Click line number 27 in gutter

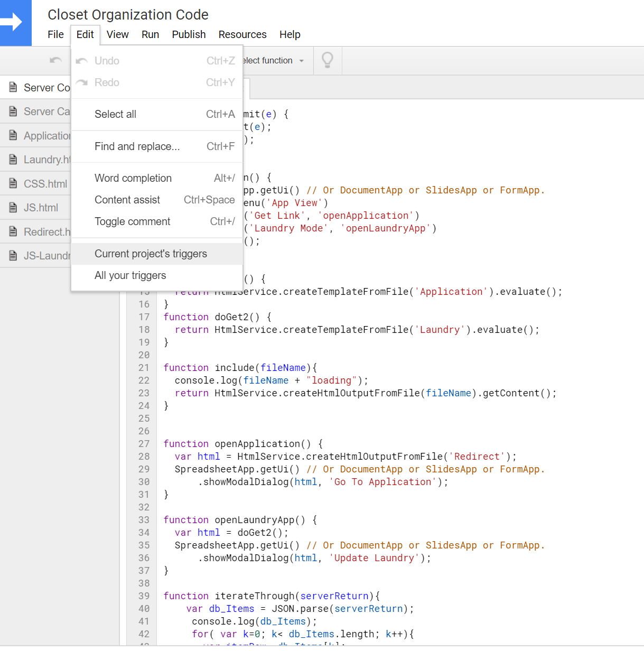(144, 444)
